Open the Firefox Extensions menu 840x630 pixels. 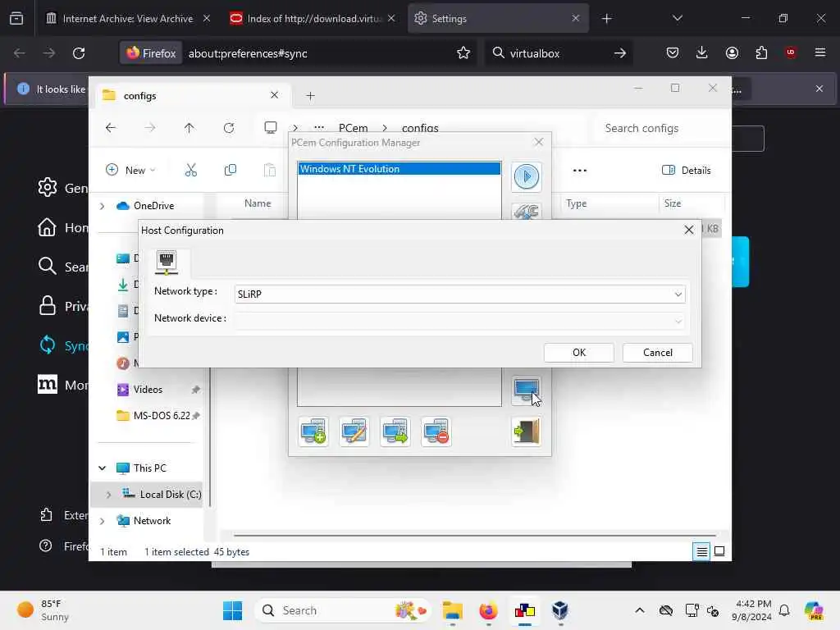point(761,53)
